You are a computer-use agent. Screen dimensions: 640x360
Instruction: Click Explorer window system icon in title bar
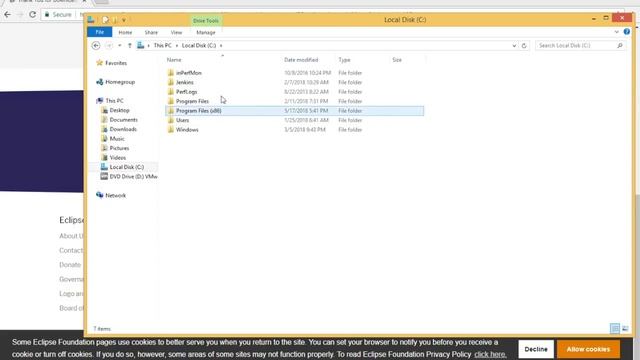click(91, 20)
